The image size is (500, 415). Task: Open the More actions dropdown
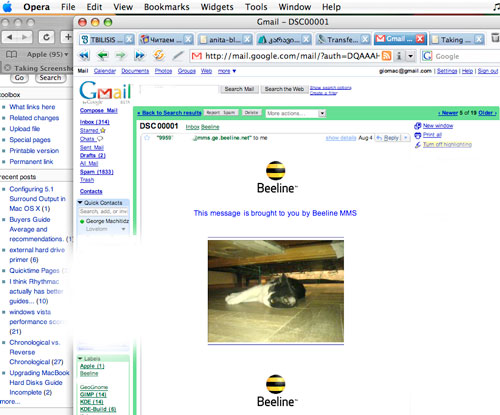(x=295, y=113)
